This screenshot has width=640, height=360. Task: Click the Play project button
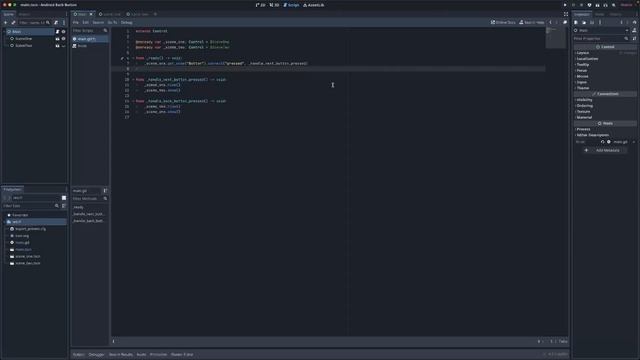click(x=565, y=5)
